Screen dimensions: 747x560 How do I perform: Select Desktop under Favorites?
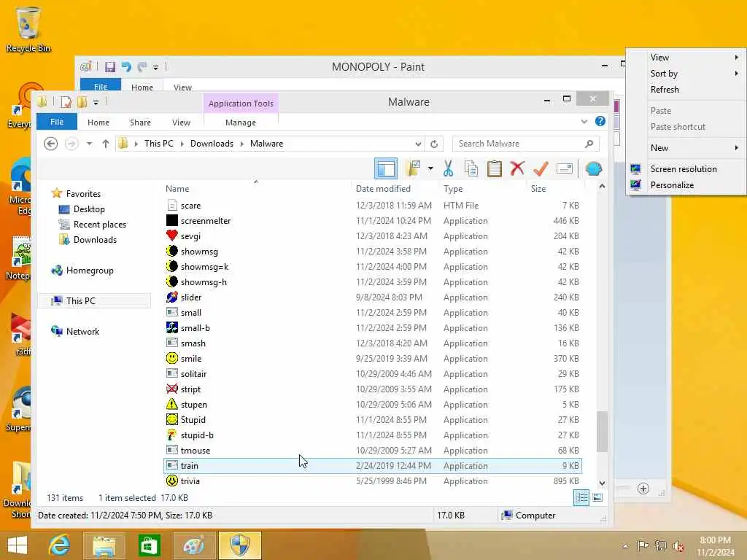tap(88, 209)
